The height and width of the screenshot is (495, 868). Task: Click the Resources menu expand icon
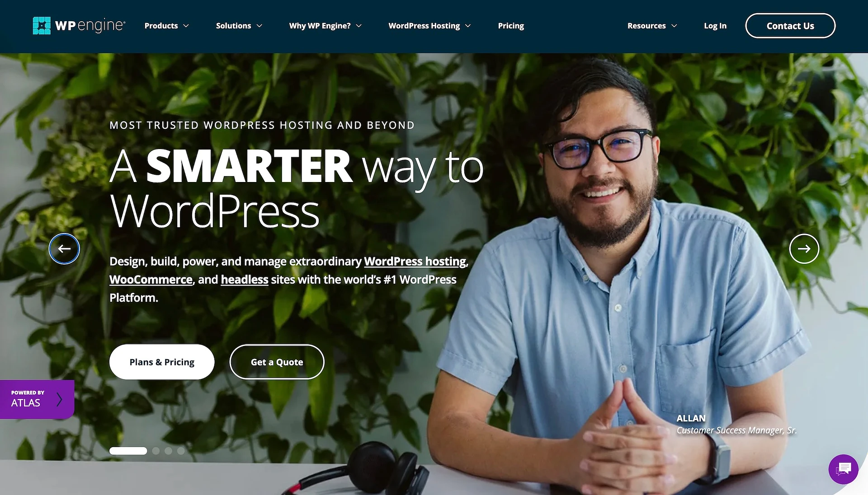(675, 26)
